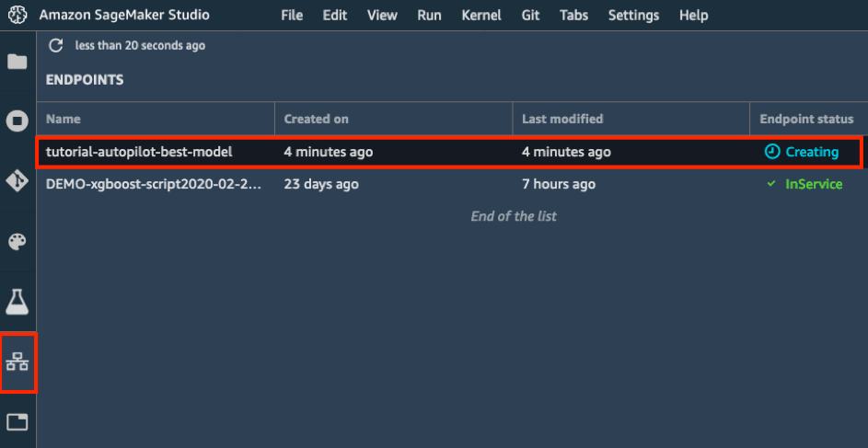Click the Amazon SageMaker Studio title text
The image size is (868, 448).
click(124, 15)
